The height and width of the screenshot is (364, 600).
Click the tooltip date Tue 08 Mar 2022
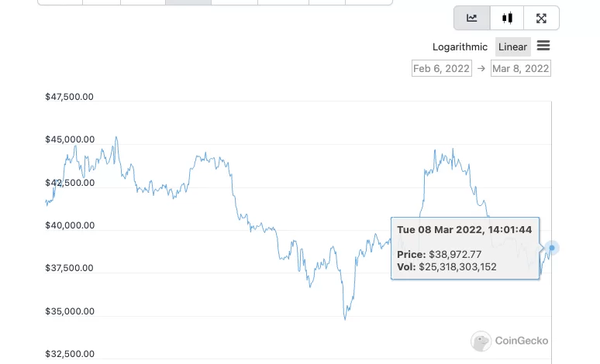[464, 229]
